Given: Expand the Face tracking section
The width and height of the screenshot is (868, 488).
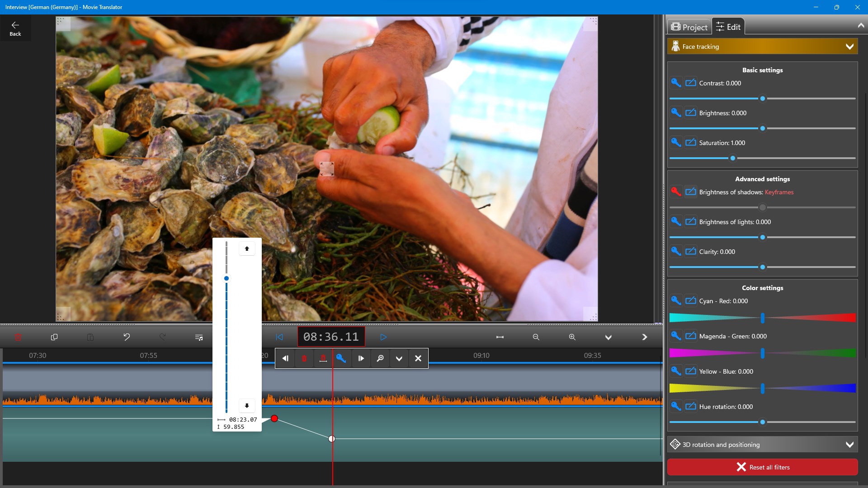Looking at the screenshot, I should 849,47.
